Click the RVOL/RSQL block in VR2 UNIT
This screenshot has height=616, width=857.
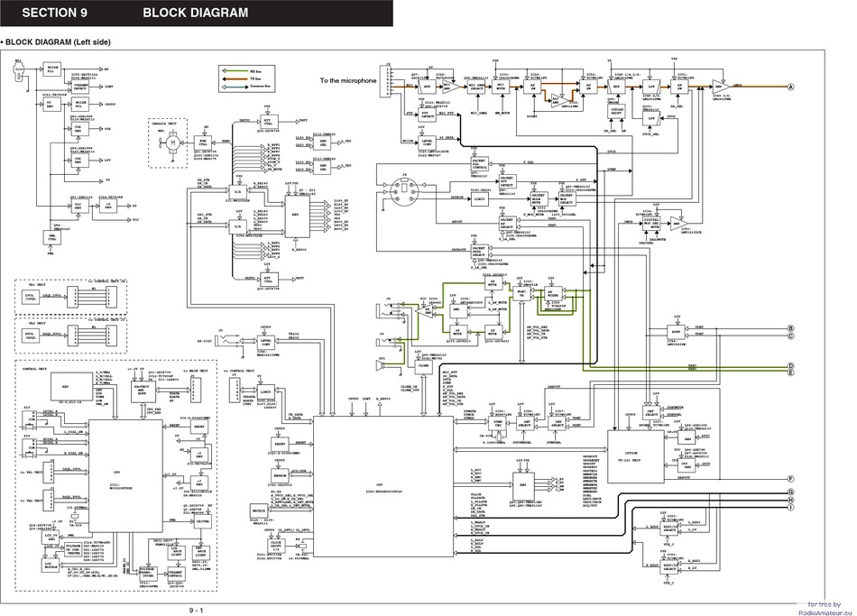[30, 335]
